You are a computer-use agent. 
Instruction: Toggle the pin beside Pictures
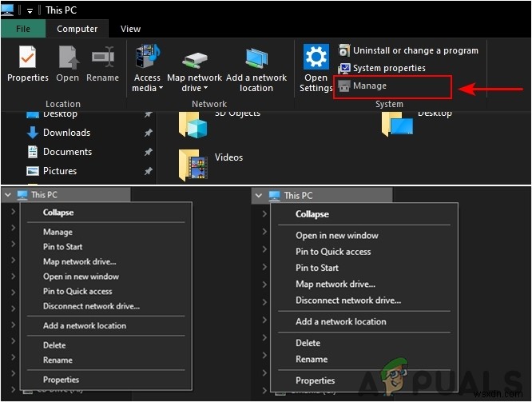(x=149, y=171)
